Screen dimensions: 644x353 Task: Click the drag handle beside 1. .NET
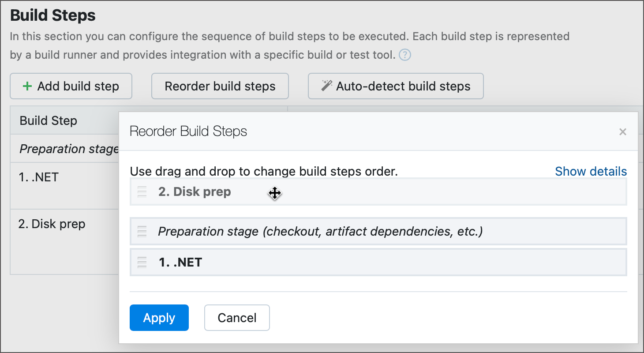[x=141, y=262]
